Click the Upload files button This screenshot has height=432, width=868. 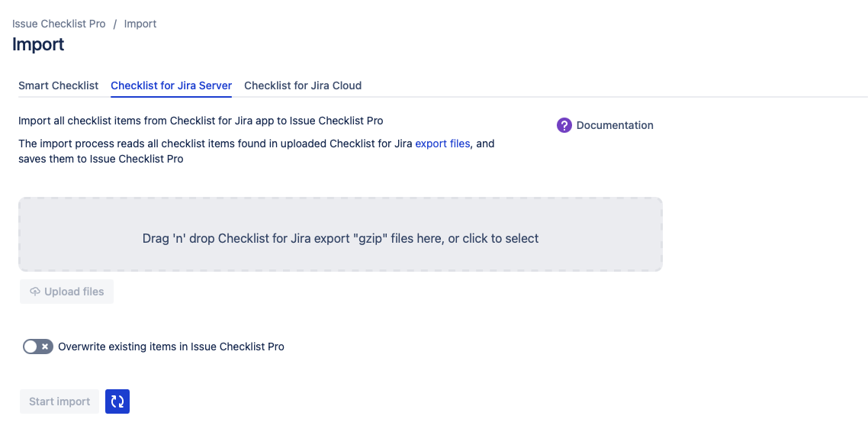click(66, 292)
